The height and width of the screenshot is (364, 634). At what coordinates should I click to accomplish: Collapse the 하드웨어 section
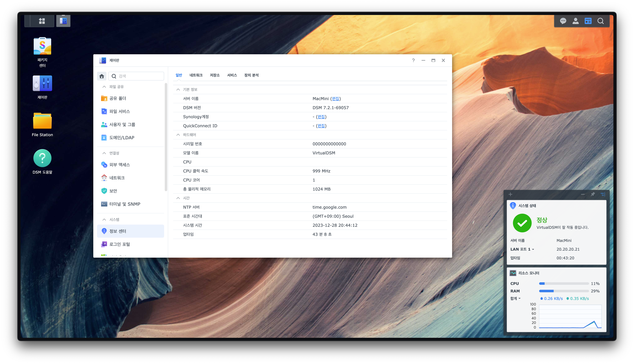pyautogui.click(x=178, y=134)
